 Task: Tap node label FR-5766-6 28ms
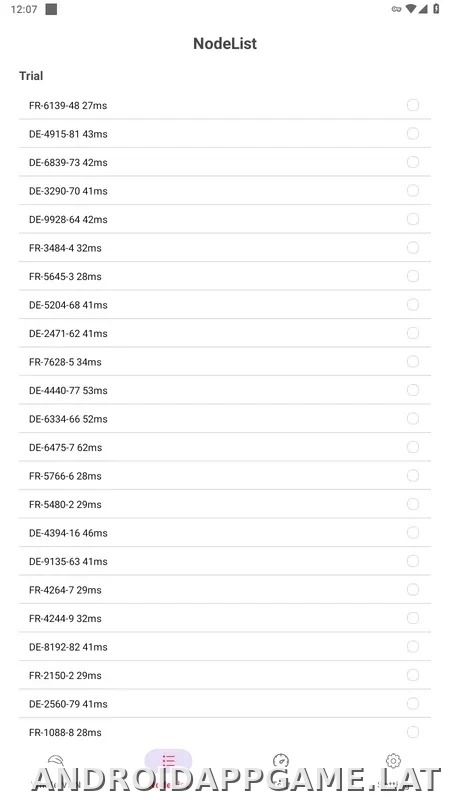[65, 476]
